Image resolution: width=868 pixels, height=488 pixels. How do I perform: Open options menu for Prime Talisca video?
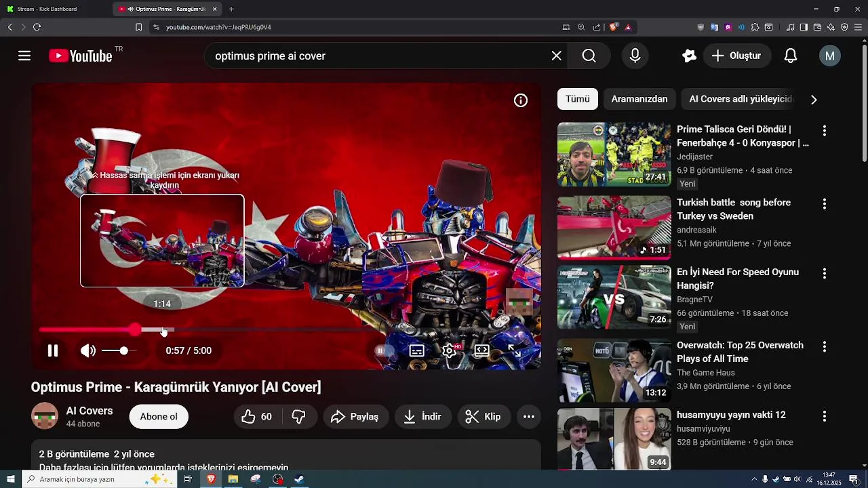tap(825, 130)
